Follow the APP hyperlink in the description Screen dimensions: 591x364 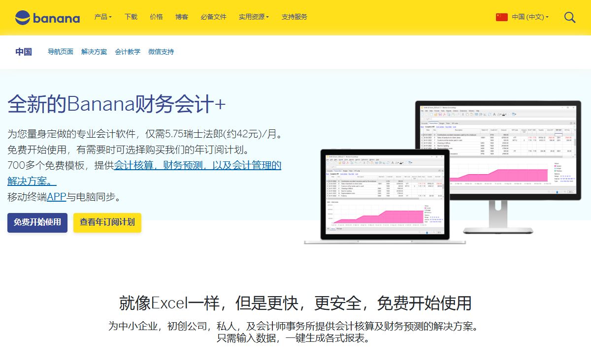click(57, 197)
